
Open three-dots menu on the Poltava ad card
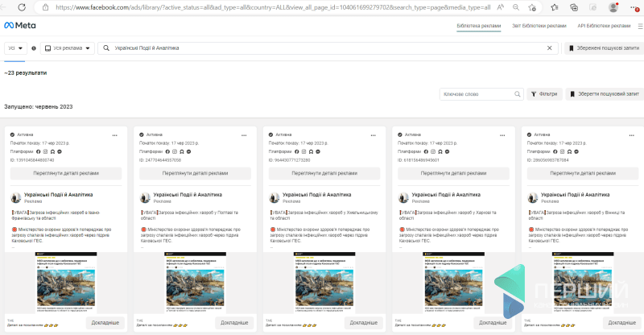[x=245, y=134]
